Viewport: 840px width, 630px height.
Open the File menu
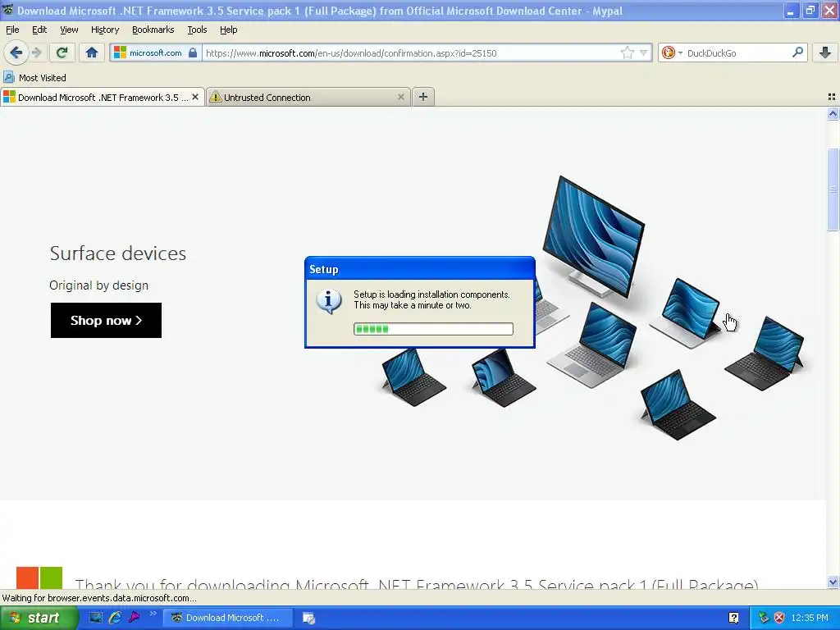coord(12,30)
